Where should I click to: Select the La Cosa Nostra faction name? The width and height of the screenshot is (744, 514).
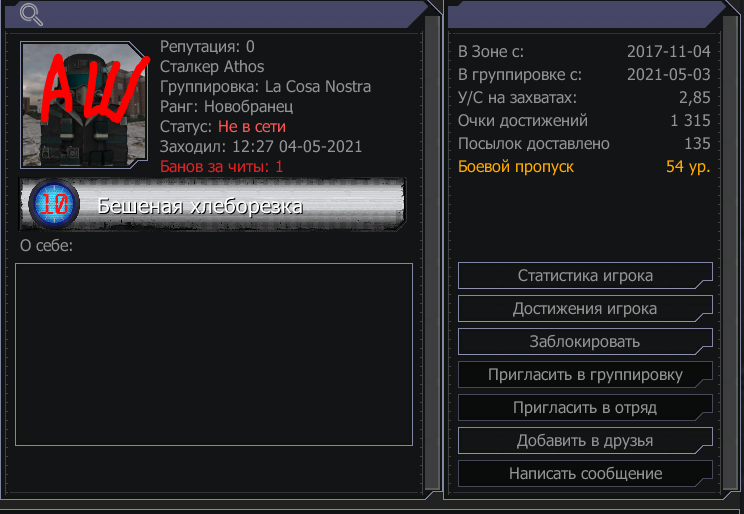(318, 87)
